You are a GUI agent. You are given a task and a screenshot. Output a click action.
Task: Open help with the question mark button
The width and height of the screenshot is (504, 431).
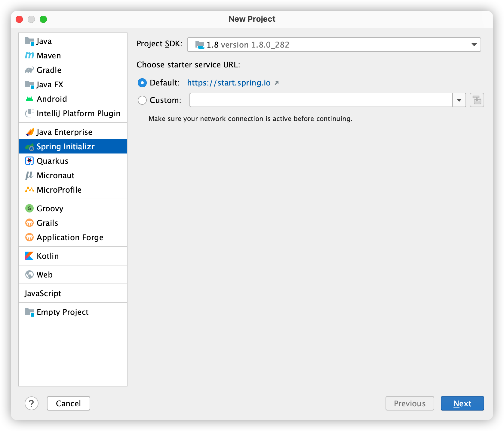click(32, 403)
